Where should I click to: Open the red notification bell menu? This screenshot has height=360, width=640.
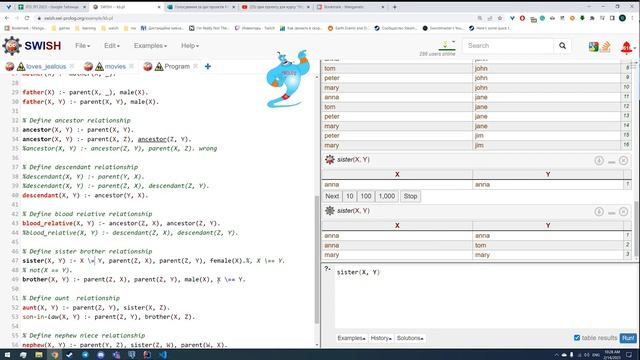pyautogui.click(x=627, y=47)
